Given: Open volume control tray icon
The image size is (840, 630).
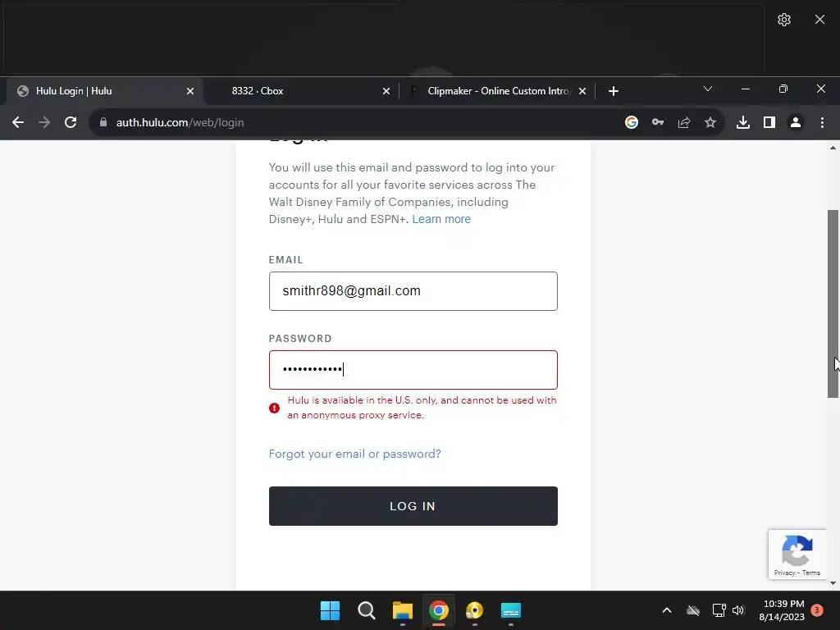Looking at the screenshot, I should tap(738, 610).
